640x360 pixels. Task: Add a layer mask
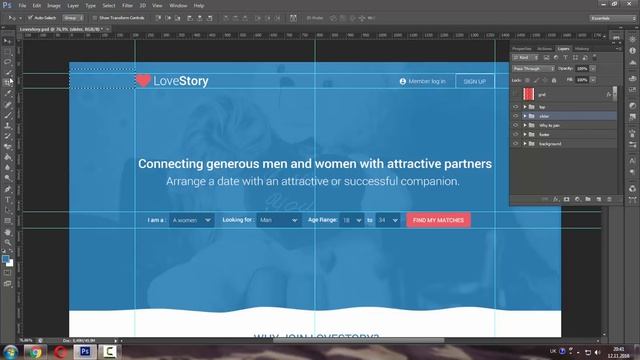tap(567, 199)
